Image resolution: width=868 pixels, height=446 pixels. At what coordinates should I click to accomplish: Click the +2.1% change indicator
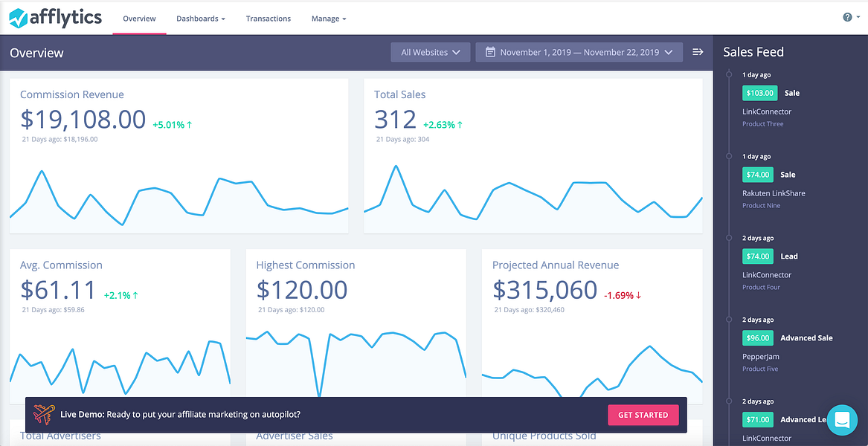pyautogui.click(x=120, y=296)
